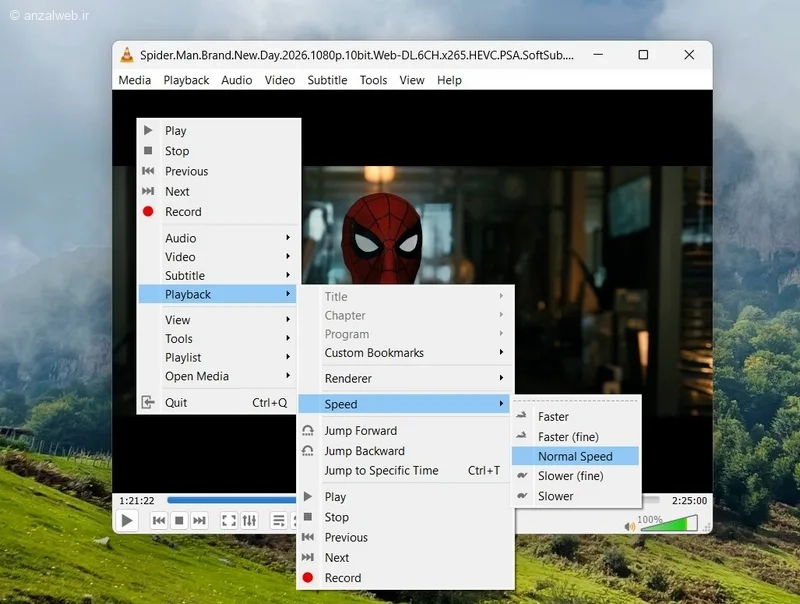Toggle fullscreen button in control bar
The width and height of the screenshot is (800, 604).
pos(229,520)
